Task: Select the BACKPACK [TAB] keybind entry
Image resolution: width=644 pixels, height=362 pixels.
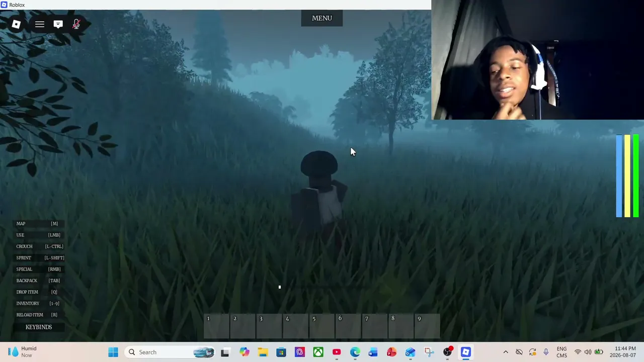Action: tap(38, 281)
